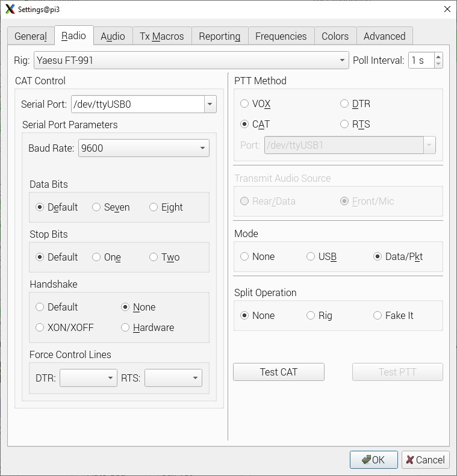This screenshot has height=476, width=457.
Task: Open the RTS force control dropdown
Action: pyautogui.click(x=173, y=378)
